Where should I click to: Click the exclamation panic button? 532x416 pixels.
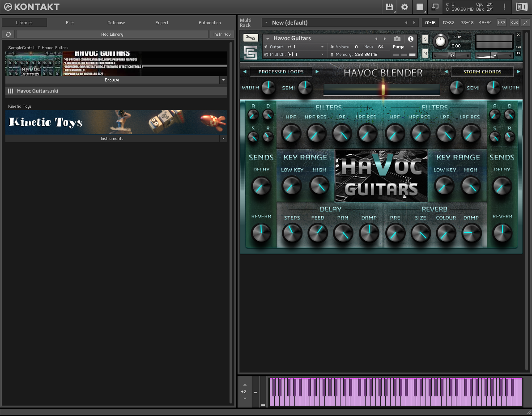[x=504, y=7]
